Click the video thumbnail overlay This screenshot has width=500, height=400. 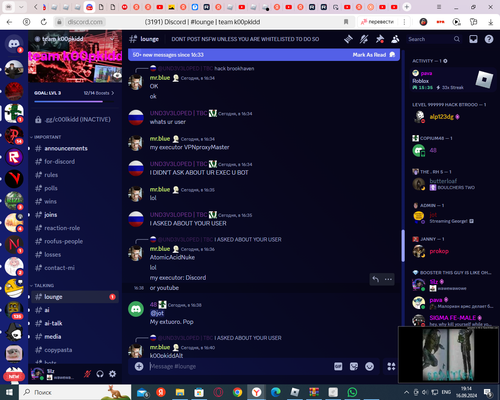449,354
